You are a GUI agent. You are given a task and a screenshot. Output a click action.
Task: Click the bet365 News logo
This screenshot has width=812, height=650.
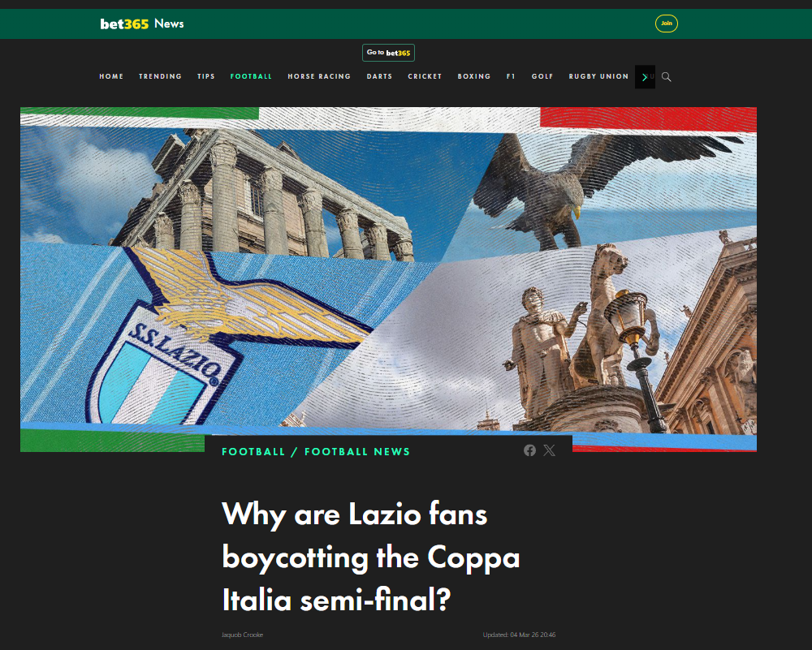(x=142, y=24)
